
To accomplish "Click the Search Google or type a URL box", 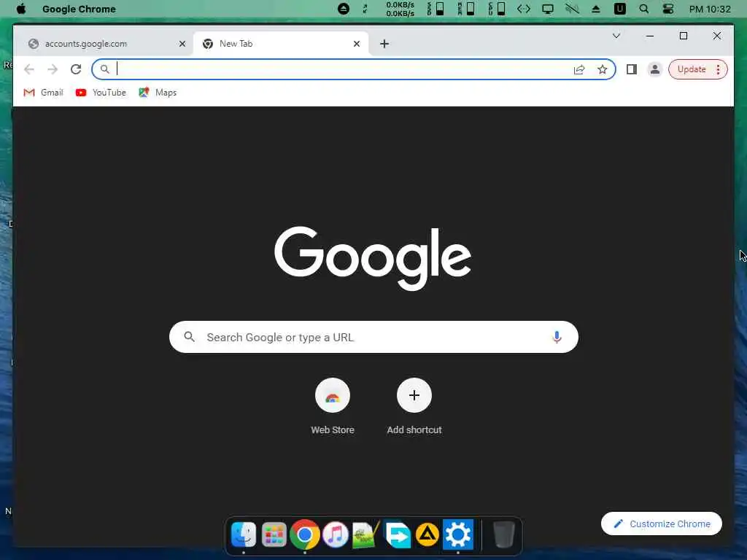I will pos(373,337).
